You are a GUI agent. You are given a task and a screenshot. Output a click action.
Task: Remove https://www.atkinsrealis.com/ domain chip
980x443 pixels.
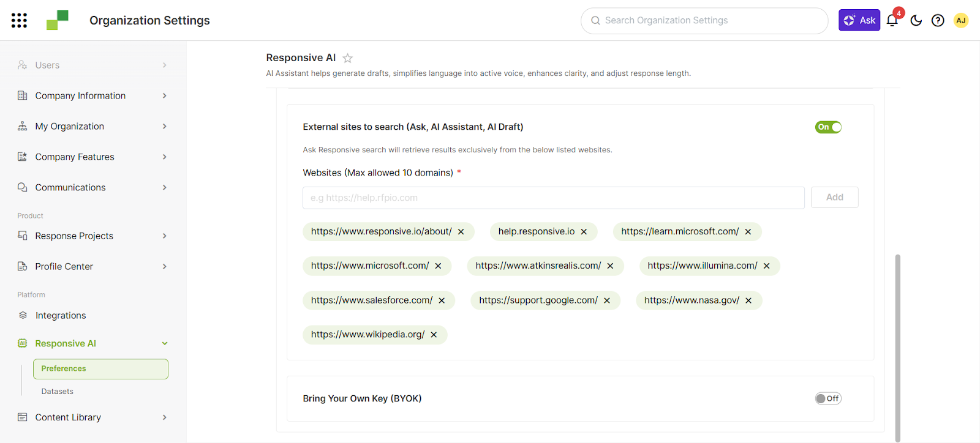click(610, 266)
